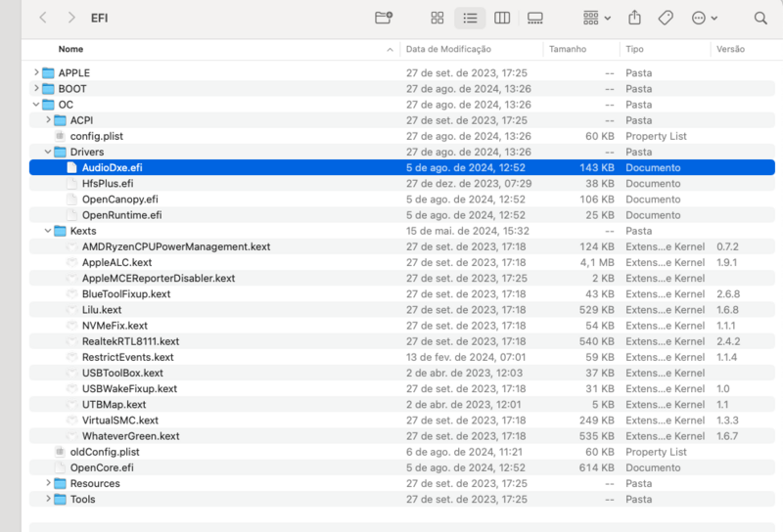
Task: Expand the ACPI folder
Action: pyautogui.click(x=48, y=120)
